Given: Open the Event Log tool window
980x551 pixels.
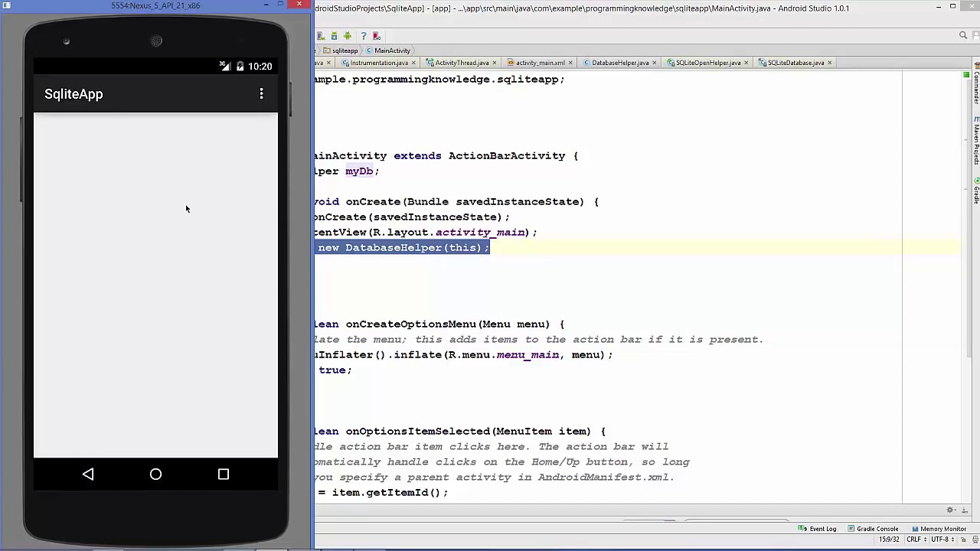Looking at the screenshot, I should point(818,529).
